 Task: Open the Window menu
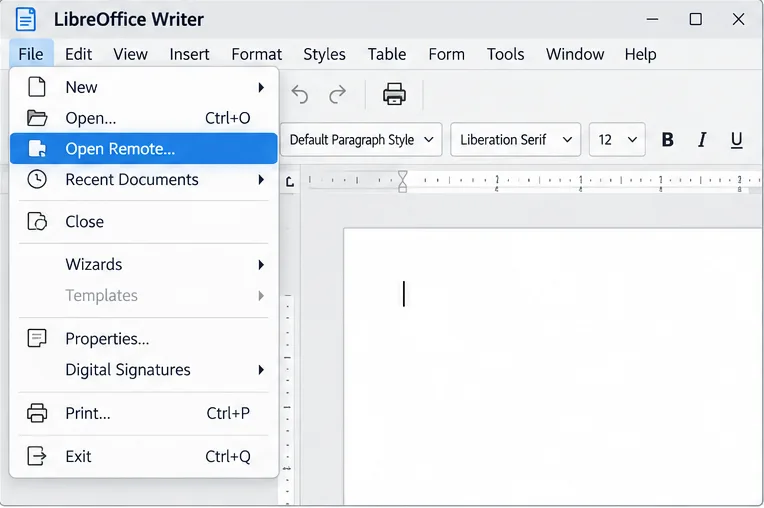click(575, 54)
